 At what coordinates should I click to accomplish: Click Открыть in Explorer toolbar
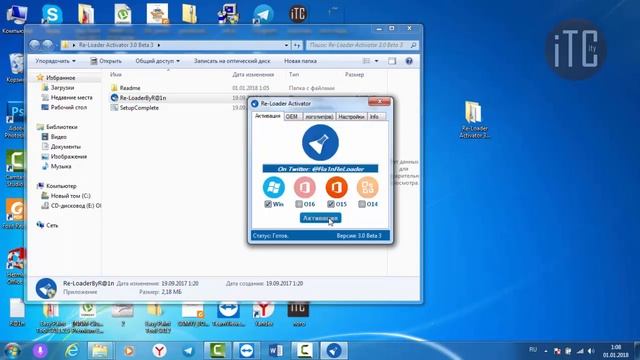point(106,61)
